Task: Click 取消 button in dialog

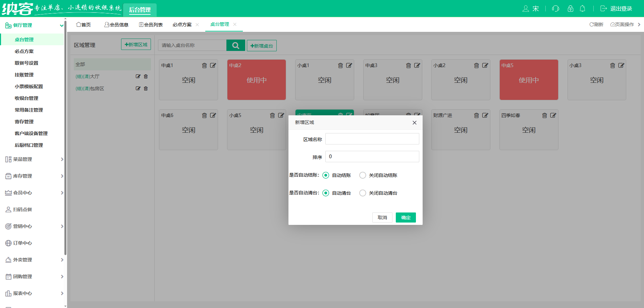Action: click(x=382, y=218)
